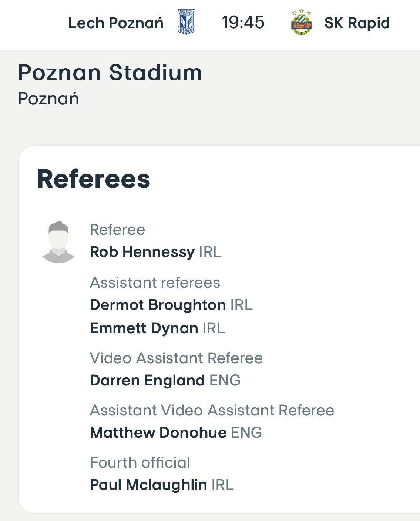The height and width of the screenshot is (521, 420).
Task: Click the Referees section heading
Action: [x=94, y=179]
